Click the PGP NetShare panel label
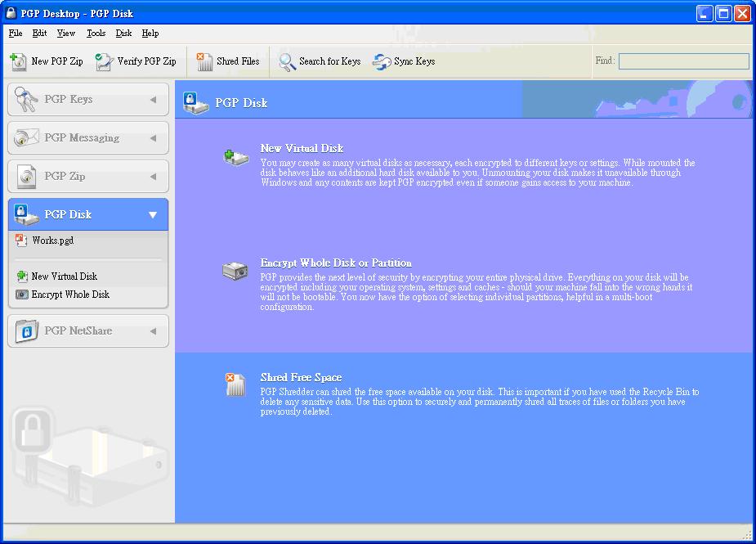This screenshot has height=544, width=756. pos(78,330)
